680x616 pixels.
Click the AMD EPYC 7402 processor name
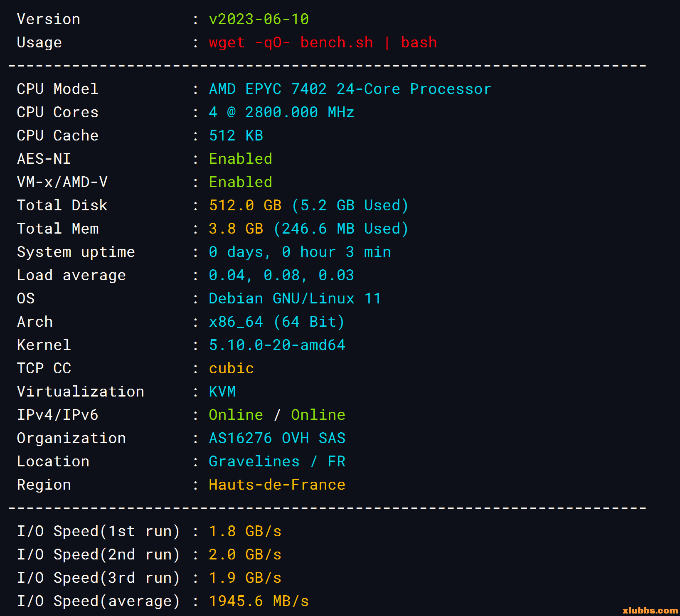click(350, 89)
